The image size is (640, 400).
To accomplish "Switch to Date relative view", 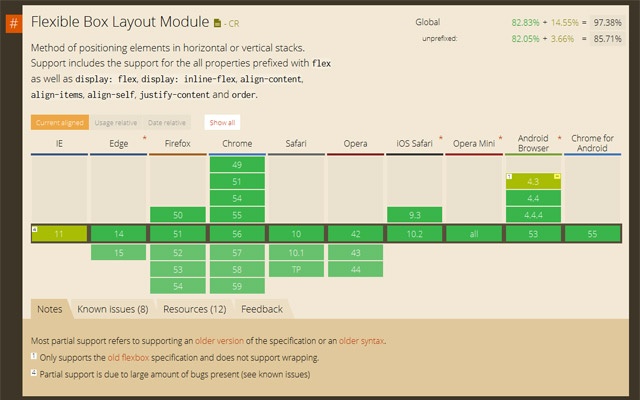I will point(167,122).
